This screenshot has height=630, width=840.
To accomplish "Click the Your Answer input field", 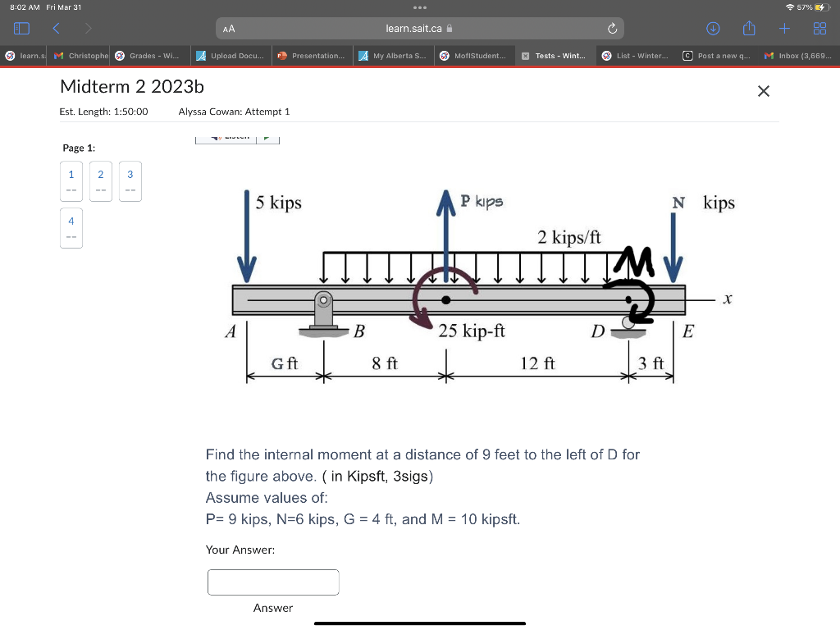I will 273,582.
